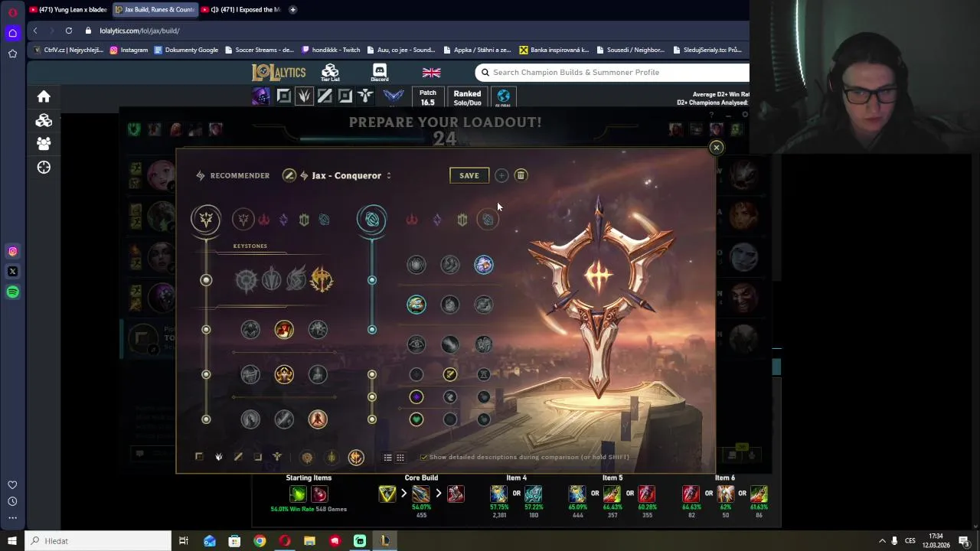980x551 pixels.
Task: Focus the Search Champion Builds field
Action: pos(612,73)
